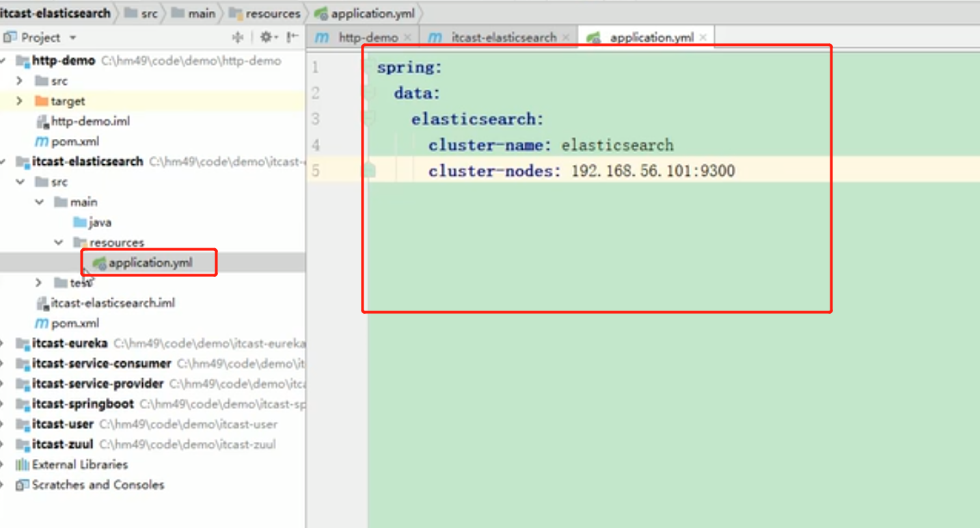Select application.yml in project tree

[143, 263]
